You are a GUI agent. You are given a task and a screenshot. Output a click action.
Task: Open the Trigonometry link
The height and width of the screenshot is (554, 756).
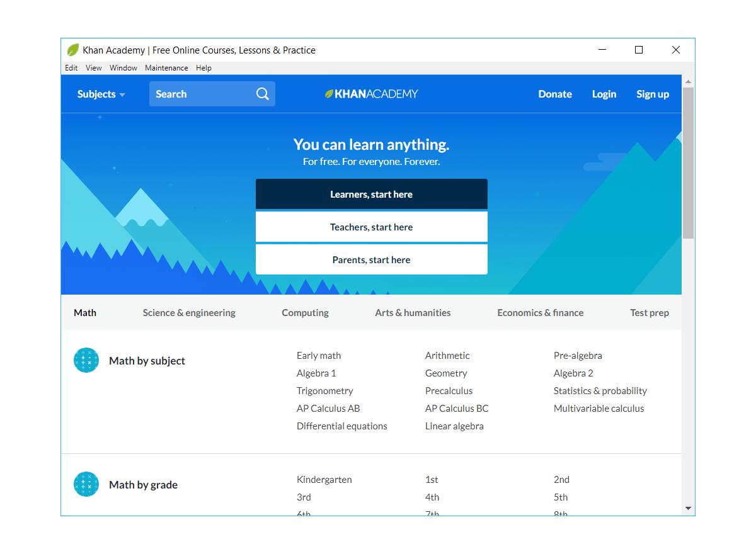click(325, 391)
